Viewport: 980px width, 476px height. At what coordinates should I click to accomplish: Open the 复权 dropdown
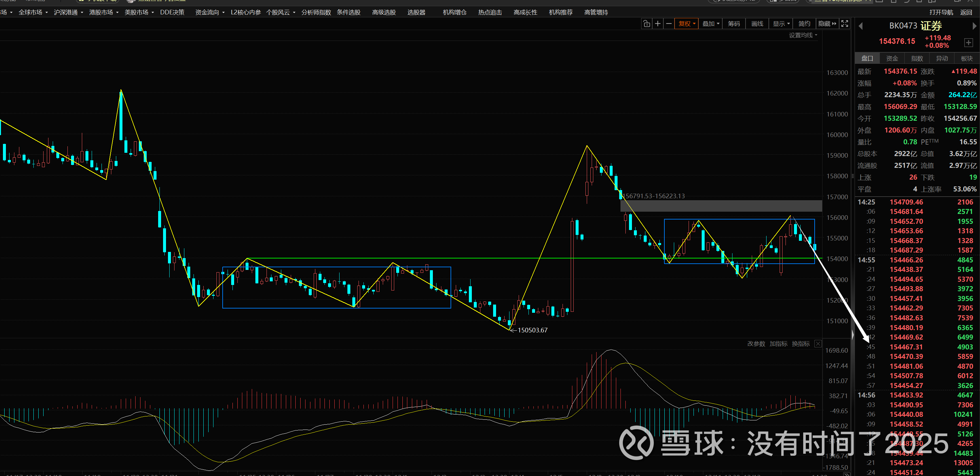tap(686, 24)
